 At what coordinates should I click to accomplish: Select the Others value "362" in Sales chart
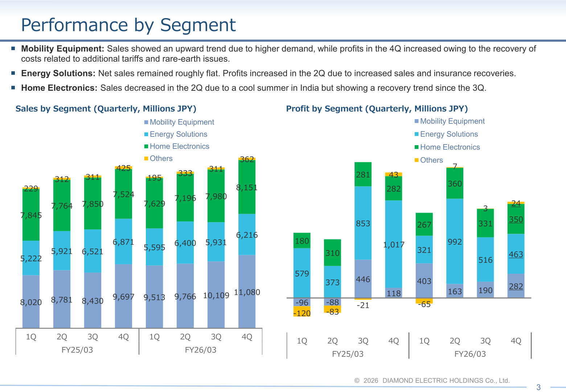click(247, 159)
